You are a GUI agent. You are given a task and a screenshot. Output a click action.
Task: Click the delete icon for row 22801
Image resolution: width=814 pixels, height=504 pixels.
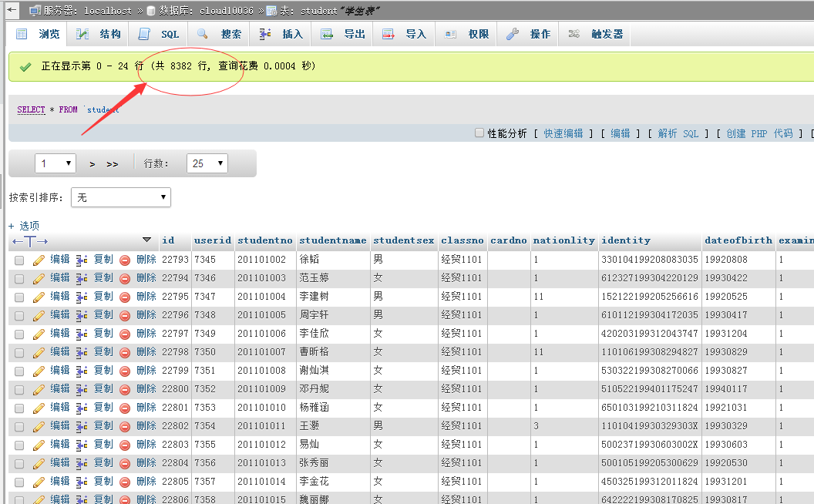[x=125, y=408]
